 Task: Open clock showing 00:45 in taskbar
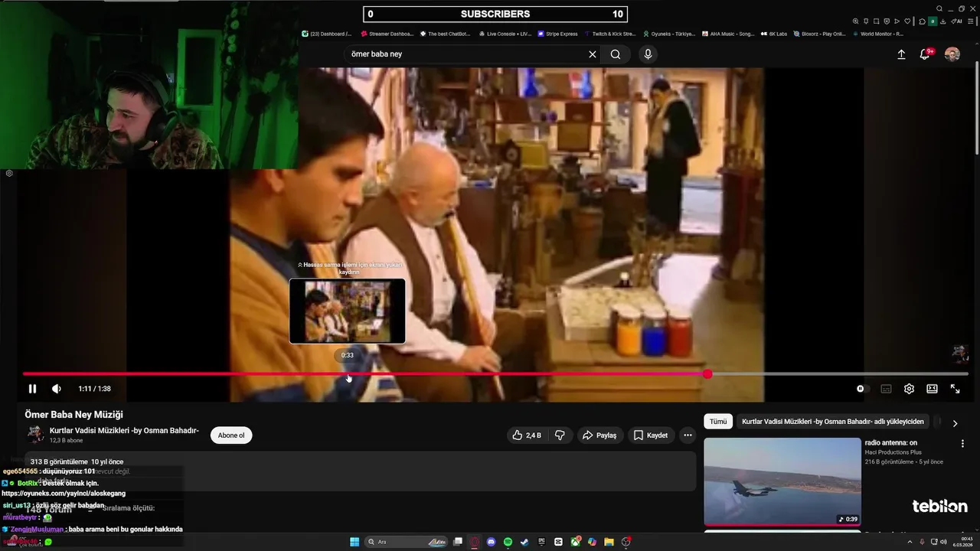(x=963, y=542)
